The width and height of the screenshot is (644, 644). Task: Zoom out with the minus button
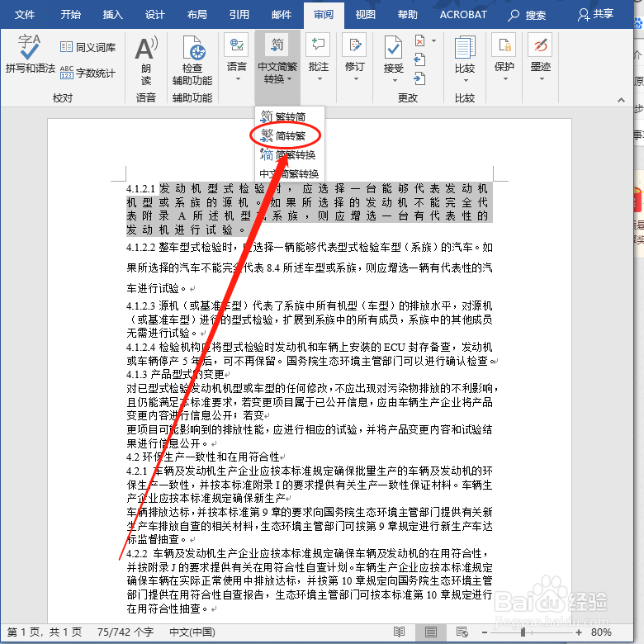click(485, 632)
